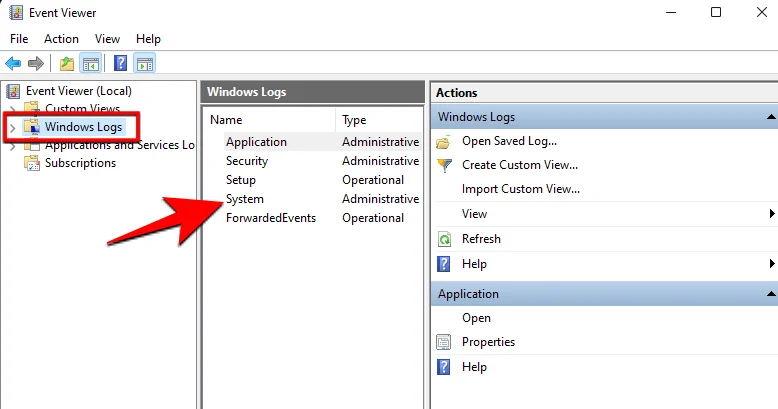Expand the Windows Logs tree node
Image resolution: width=778 pixels, height=409 pixels.
(x=12, y=127)
